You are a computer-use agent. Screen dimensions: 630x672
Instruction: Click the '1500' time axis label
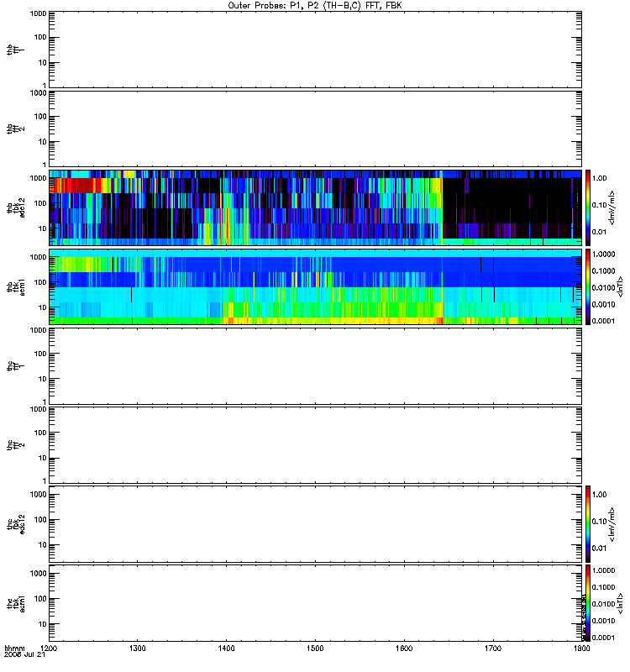coord(315,648)
